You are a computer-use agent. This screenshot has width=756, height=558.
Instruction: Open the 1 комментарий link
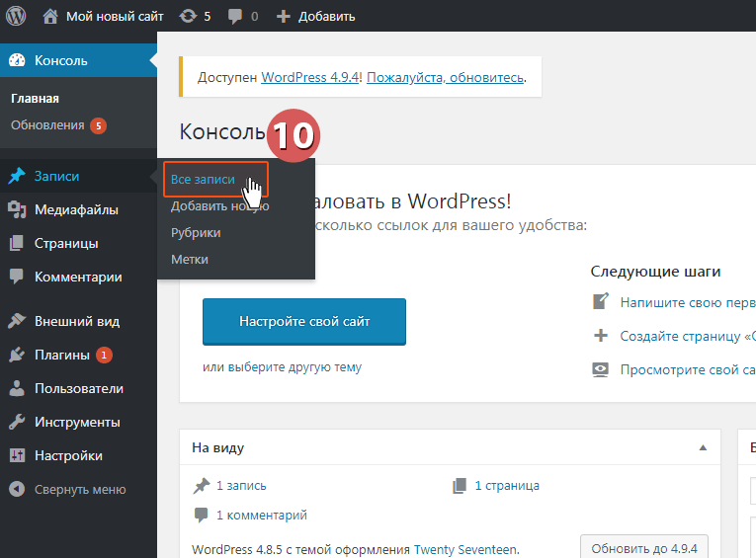tap(261, 516)
